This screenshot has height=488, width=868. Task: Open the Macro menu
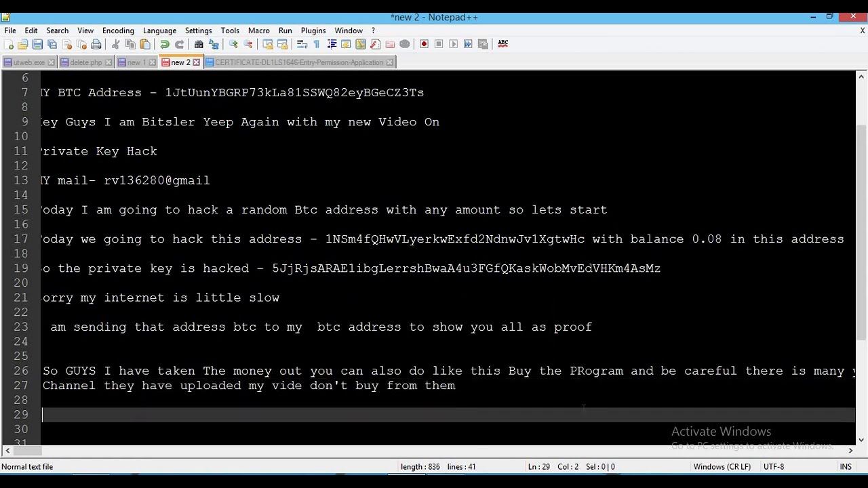pyautogui.click(x=258, y=30)
